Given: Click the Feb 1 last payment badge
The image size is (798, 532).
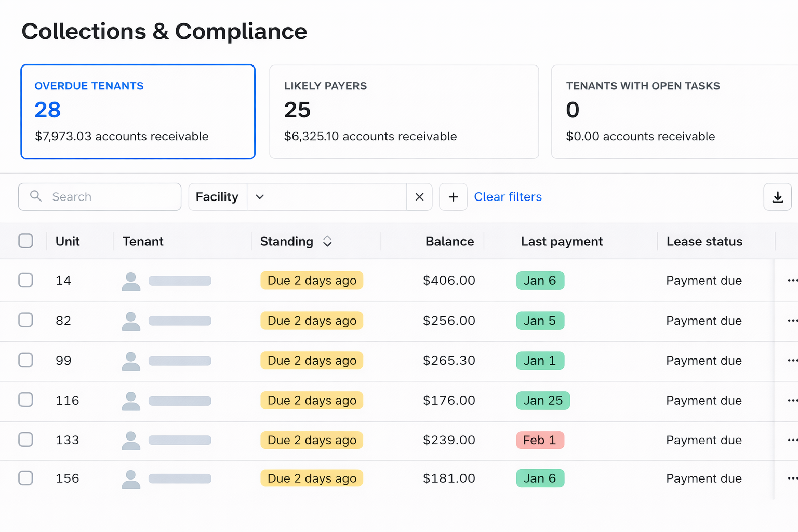Looking at the screenshot, I should [x=540, y=440].
